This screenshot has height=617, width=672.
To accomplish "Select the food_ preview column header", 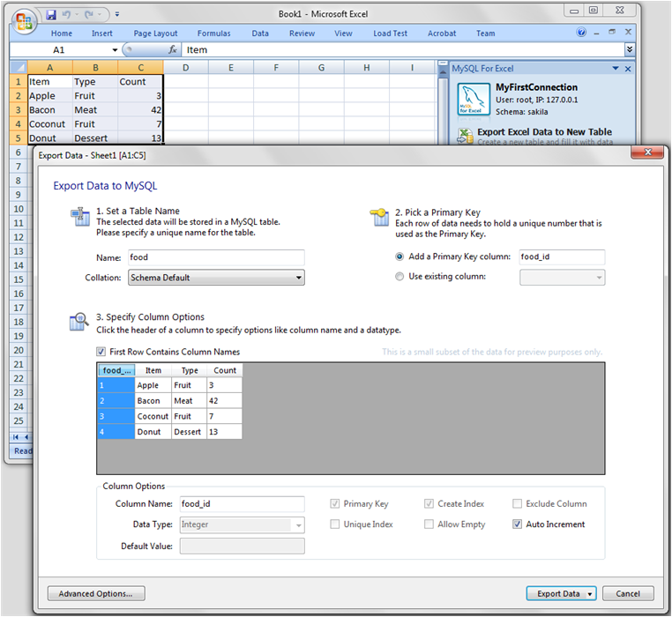I will (116, 370).
